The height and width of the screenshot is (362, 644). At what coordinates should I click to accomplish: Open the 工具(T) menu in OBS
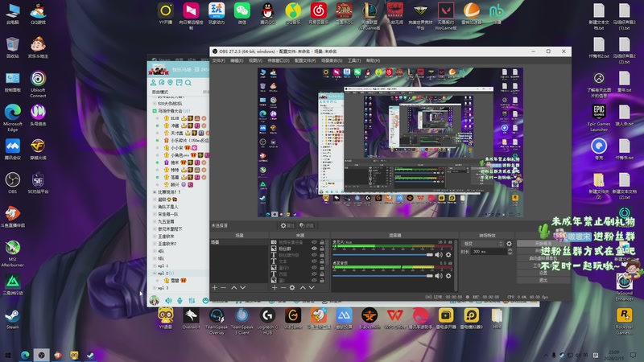click(x=354, y=60)
